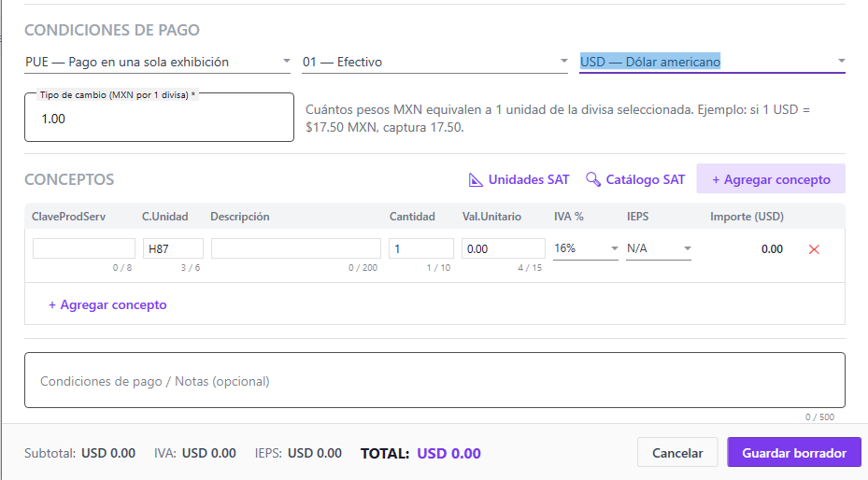The height and width of the screenshot is (480, 868).
Task: Click the Agregar concepto link below the row
Action: click(x=107, y=304)
